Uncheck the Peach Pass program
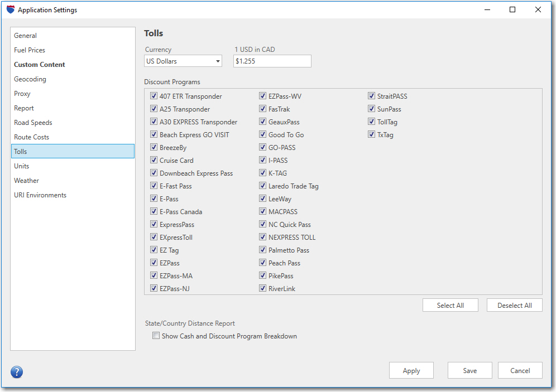Image resolution: width=556 pixels, height=392 pixels. point(262,263)
